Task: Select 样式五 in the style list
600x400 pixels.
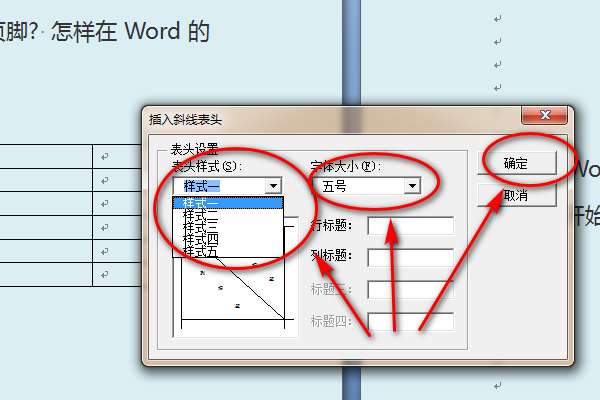Action: pos(228,251)
